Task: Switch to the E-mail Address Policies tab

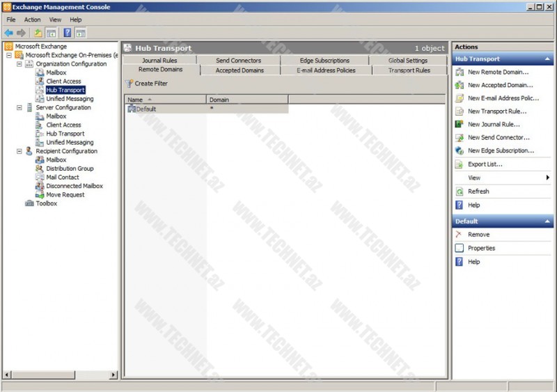Action: 326,70
